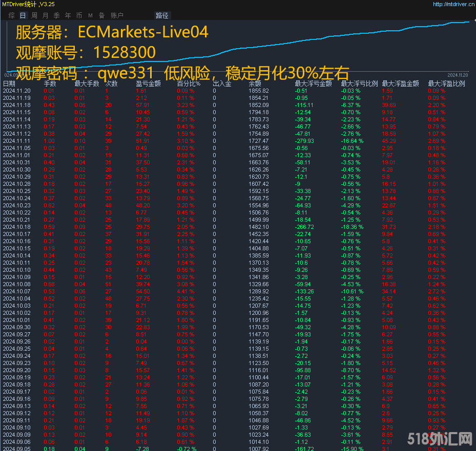Click the 余额 column header
Viewport: 476px width, 451px height.
coord(255,83)
